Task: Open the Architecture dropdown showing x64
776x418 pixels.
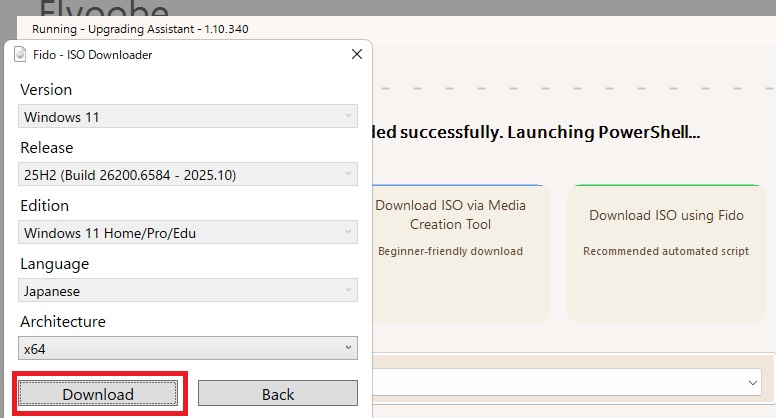Action: tap(188, 349)
